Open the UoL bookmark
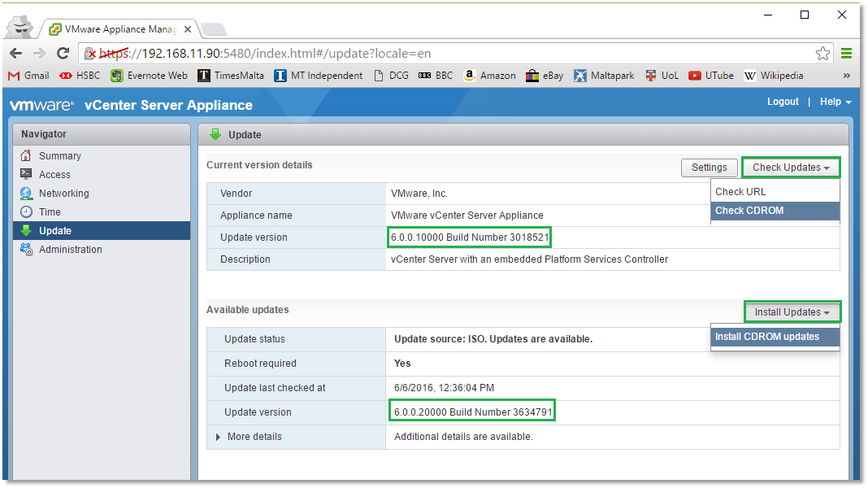Image resolution: width=868 pixels, height=488 pixels. [x=662, y=76]
